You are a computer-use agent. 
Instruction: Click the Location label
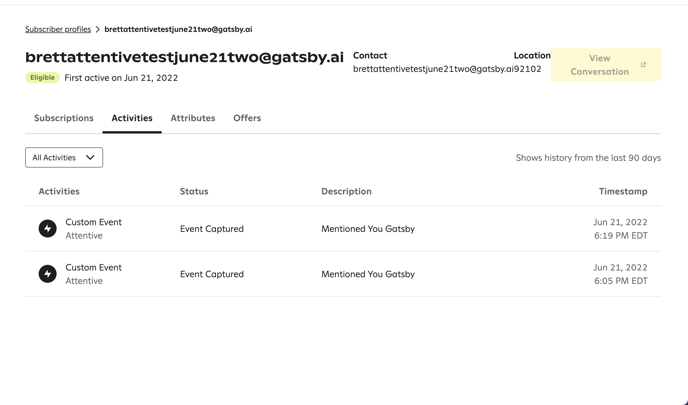(532, 55)
